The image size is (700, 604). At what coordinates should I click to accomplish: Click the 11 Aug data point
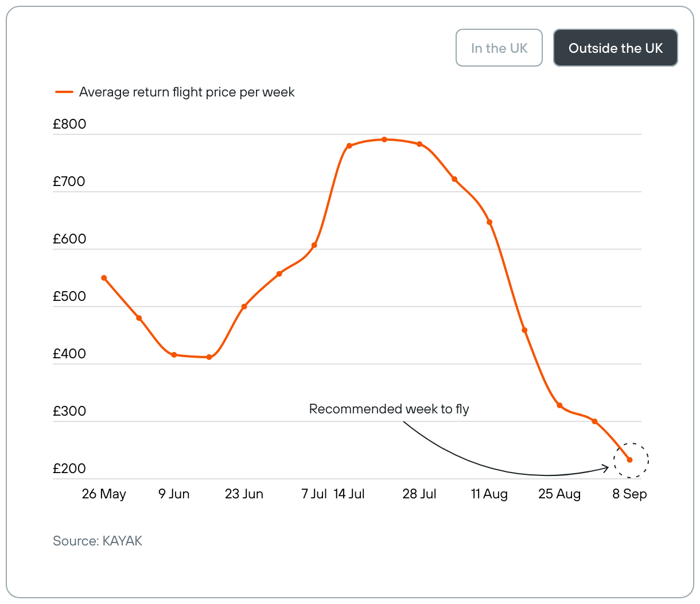coord(489,222)
